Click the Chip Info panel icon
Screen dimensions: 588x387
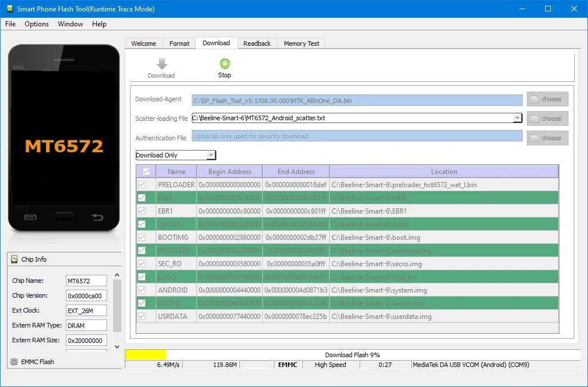click(x=14, y=259)
